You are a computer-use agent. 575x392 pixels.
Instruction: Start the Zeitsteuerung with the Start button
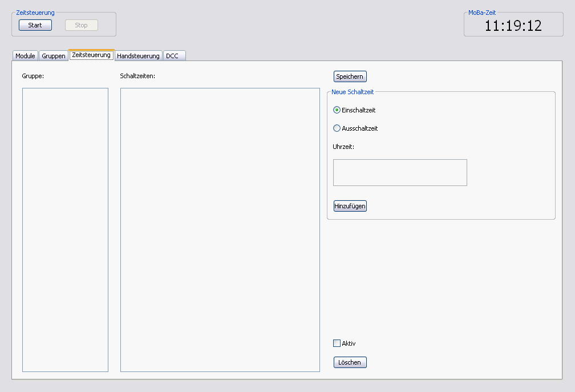pyautogui.click(x=35, y=25)
